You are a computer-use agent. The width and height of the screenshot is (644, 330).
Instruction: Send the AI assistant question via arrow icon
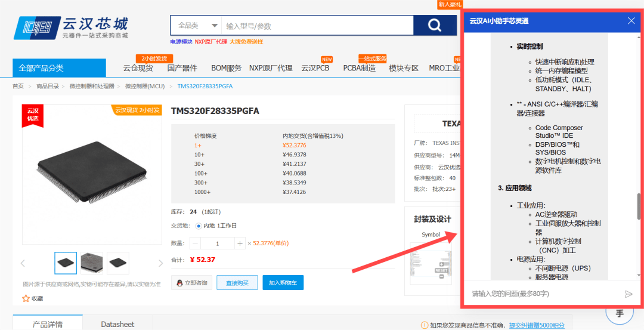628,294
